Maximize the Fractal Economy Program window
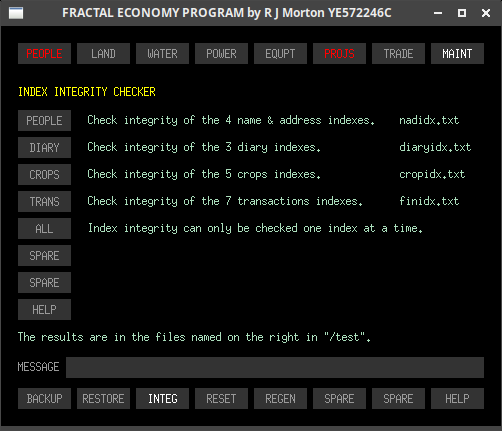 click(x=462, y=13)
